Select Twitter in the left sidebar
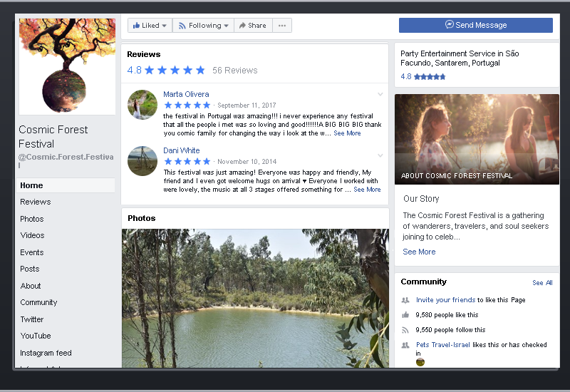This screenshot has height=392, width=570. click(x=32, y=319)
